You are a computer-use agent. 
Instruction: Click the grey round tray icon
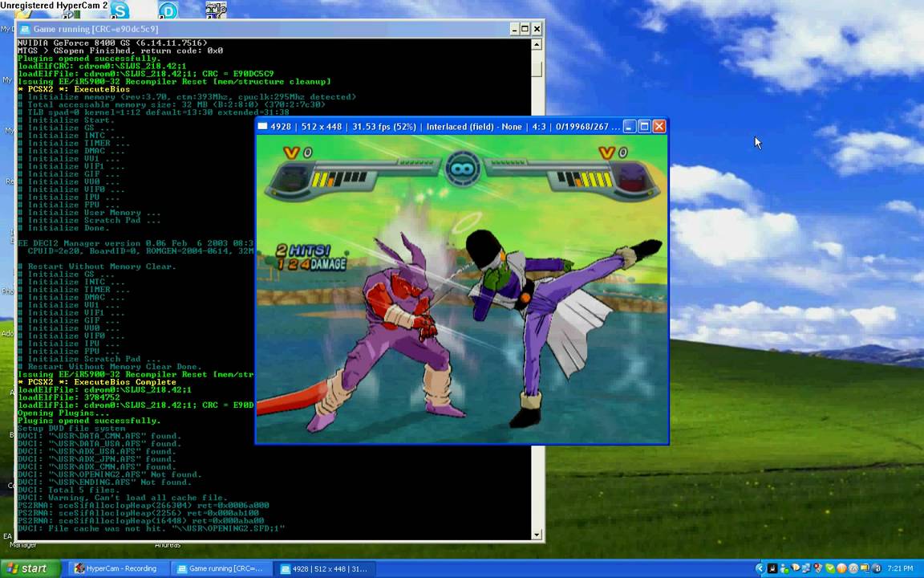pyautogui.click(x=853, y=568)
